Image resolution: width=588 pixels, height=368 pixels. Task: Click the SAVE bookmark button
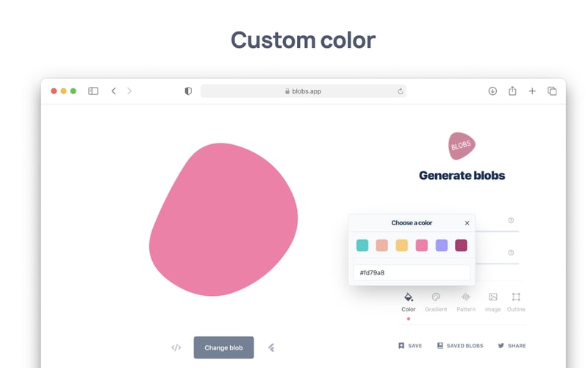coord(410,345)
